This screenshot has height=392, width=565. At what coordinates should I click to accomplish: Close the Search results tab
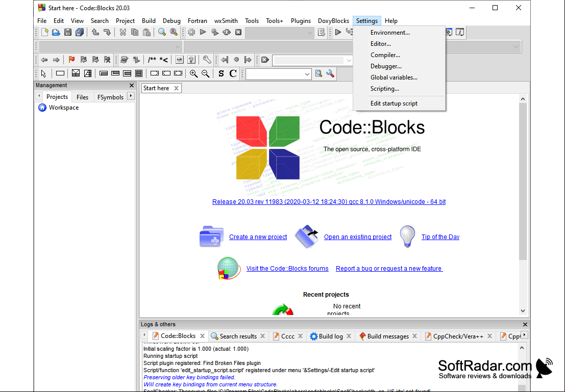pos(263,336)
